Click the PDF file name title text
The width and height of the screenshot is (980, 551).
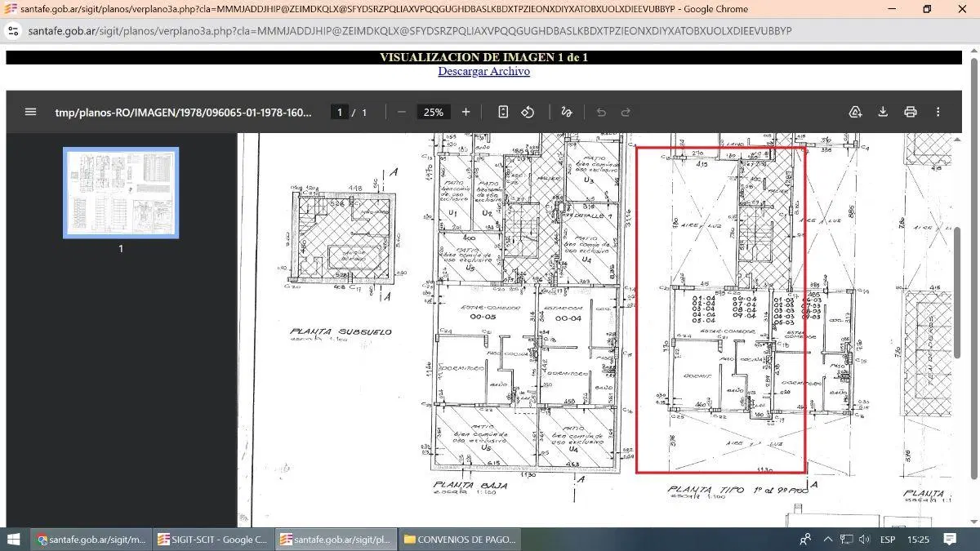(x=184, y=112)
